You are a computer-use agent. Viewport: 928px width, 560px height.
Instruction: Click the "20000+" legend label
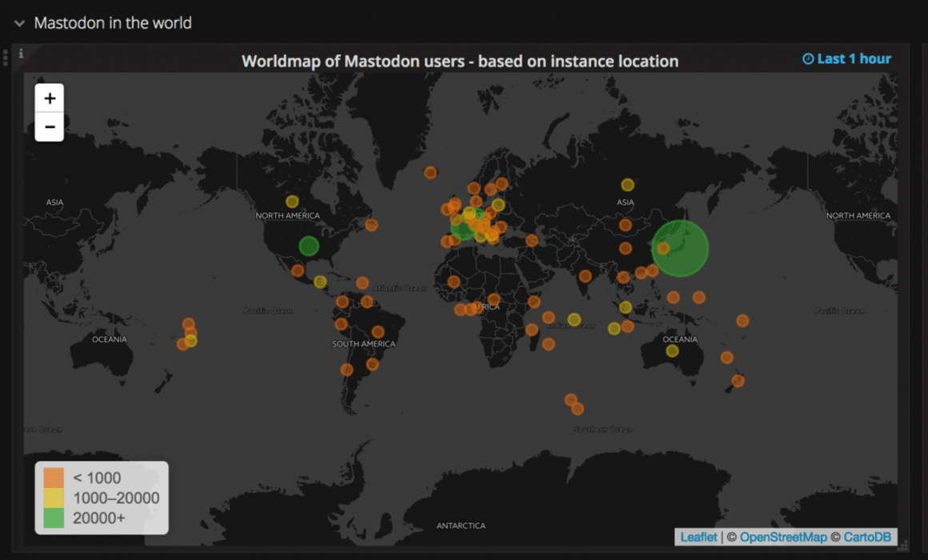[x=99, y=518]
